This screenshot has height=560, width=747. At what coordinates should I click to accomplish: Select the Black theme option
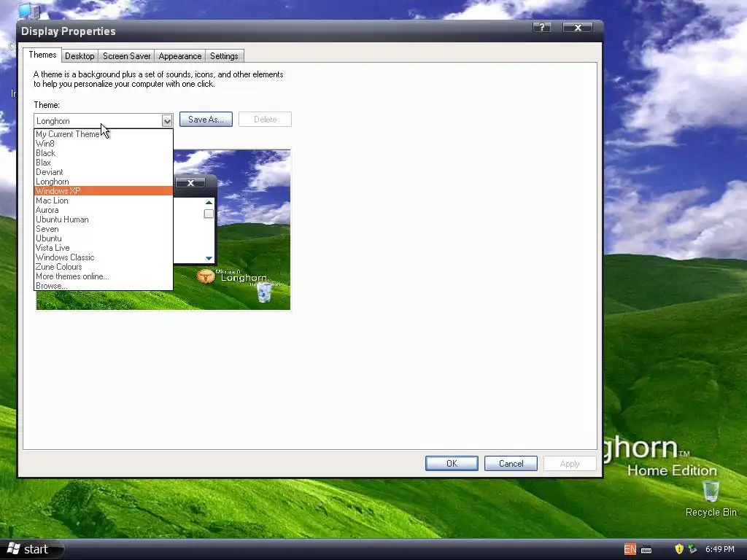click(104, 153)
